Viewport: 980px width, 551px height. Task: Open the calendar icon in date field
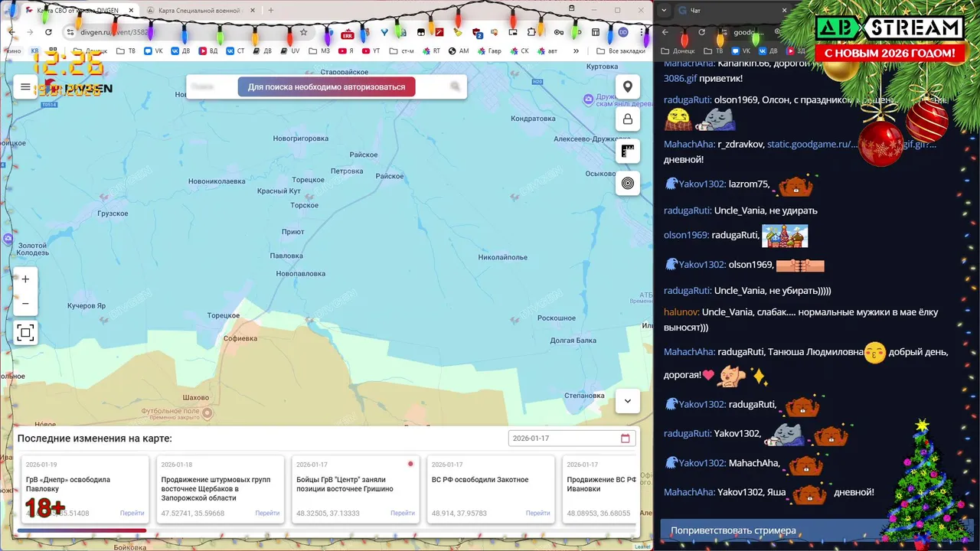point(626,439)
